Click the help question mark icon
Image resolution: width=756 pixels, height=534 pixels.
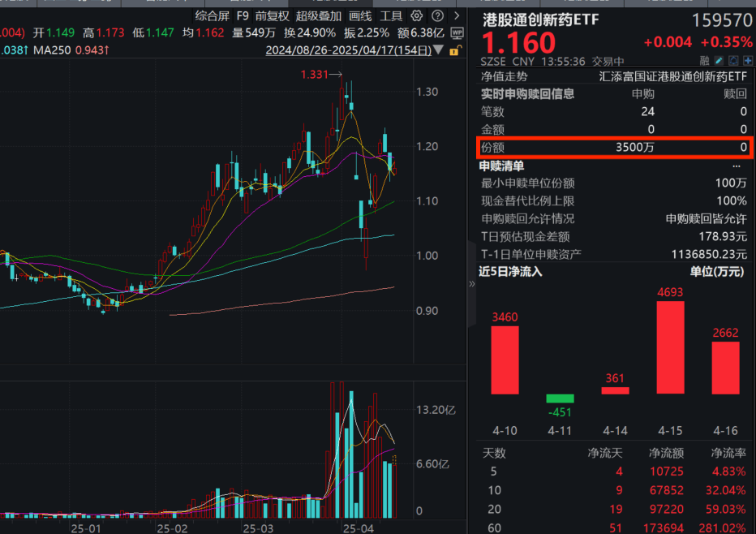[x=439, y=15]
